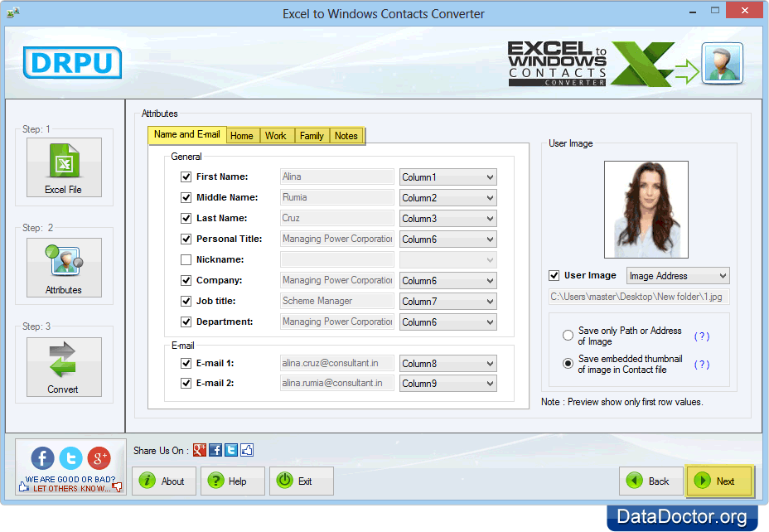
Task: Open First Name Column1 dropdown
Action: (x=447, y=177)
